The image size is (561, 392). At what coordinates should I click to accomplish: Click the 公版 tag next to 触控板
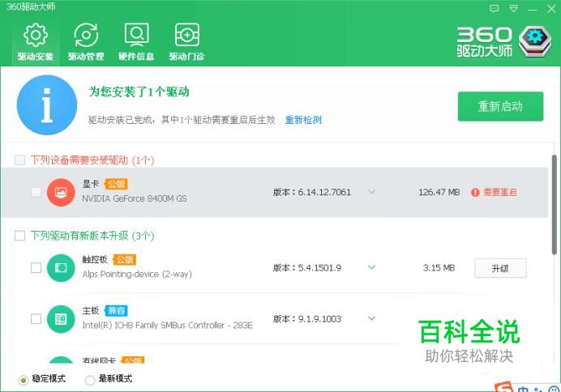[125, 260]
